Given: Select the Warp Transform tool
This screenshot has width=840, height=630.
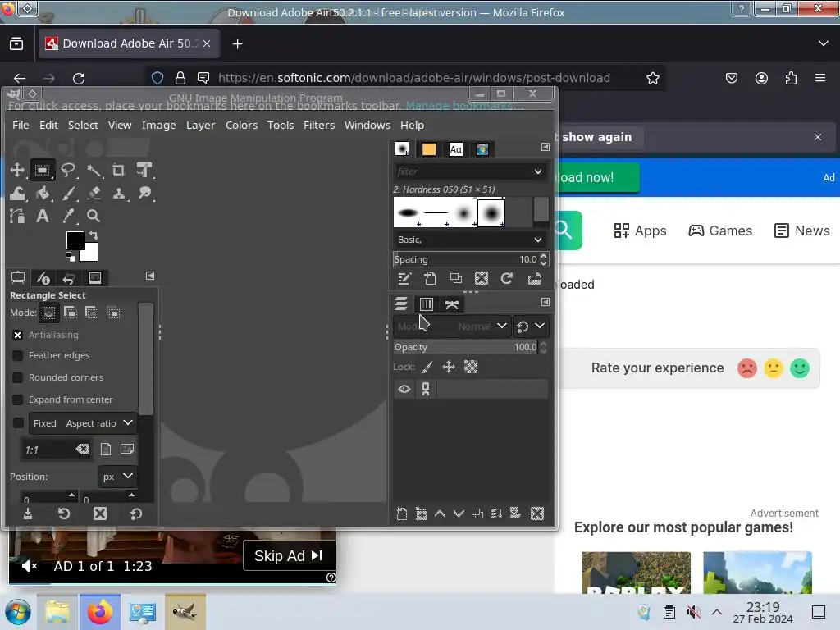Looking at the screenshot, I should coord(17,194).
